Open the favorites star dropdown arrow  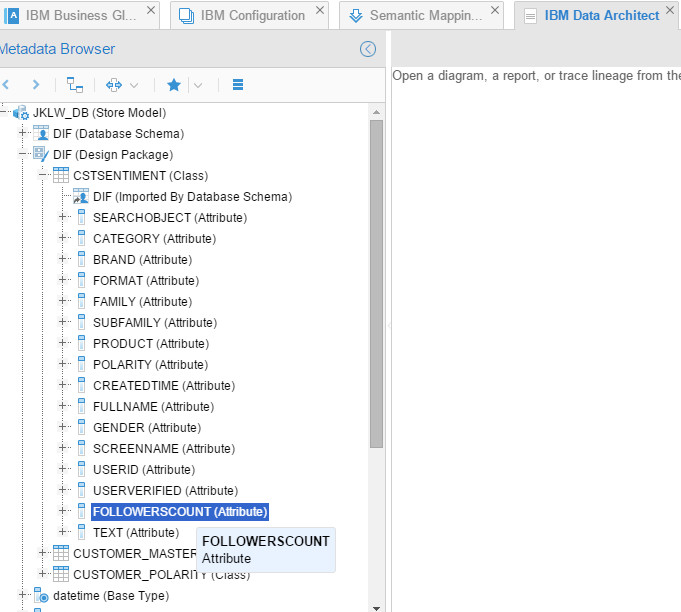click(x=198, y=85)
